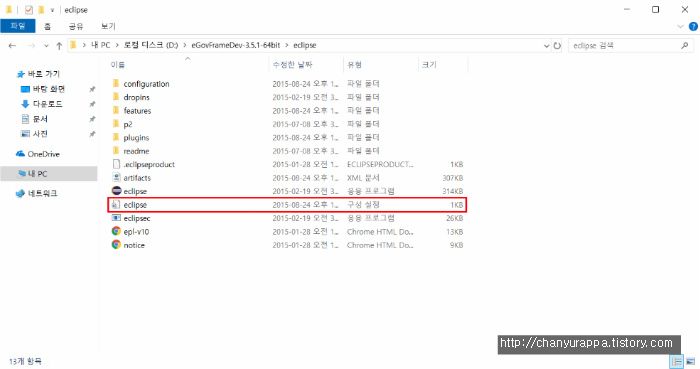Click the 내 PC breadcrumb
This screenshot has height=369, width=700.
[100, 45]
